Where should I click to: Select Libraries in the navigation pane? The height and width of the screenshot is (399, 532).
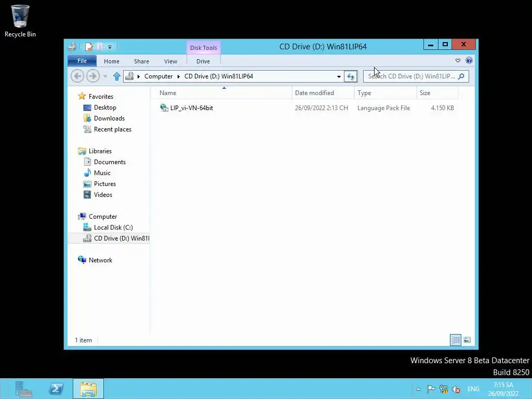click(x=100, y=151)
